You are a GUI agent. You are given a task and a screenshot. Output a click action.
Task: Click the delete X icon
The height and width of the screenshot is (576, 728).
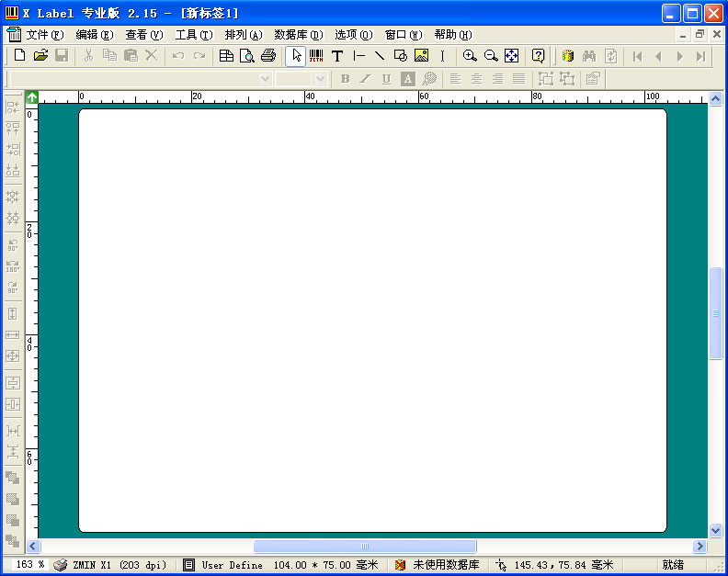coord(152,56)
